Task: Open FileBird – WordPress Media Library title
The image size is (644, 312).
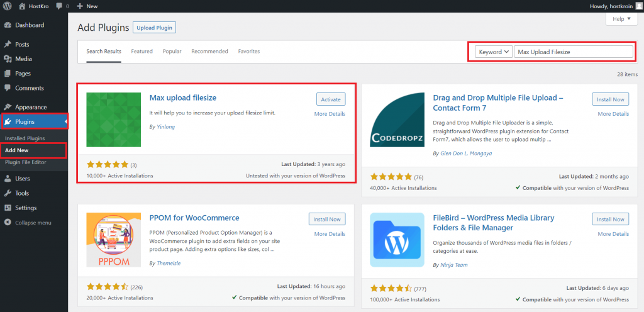Action: (x=494, y=223)
